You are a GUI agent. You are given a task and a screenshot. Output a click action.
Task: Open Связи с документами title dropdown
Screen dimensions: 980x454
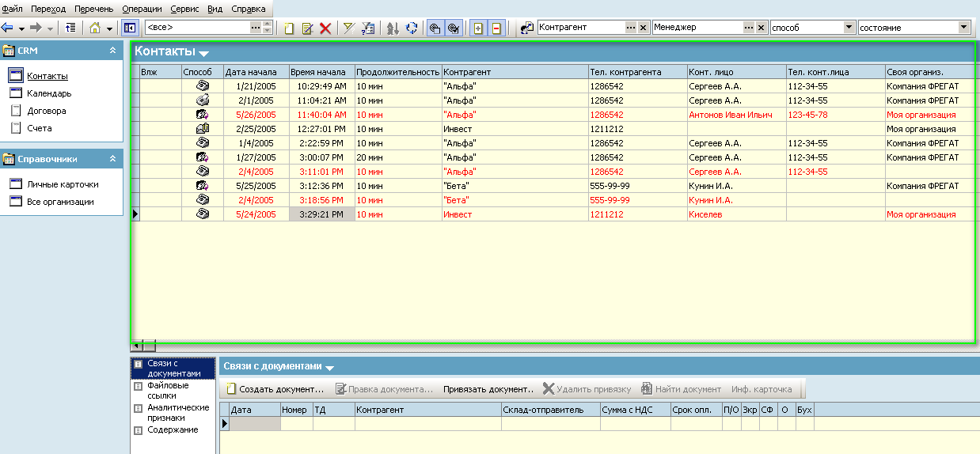(330, 368)
